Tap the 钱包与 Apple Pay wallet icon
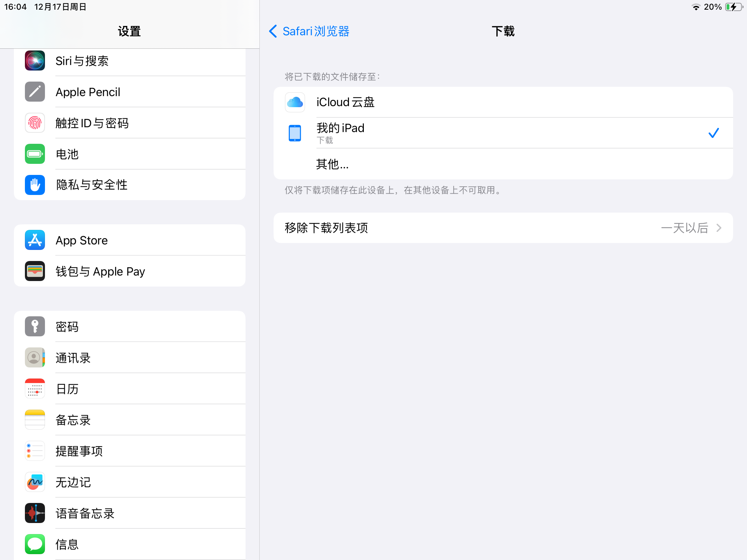 click(x=35, y=271)
